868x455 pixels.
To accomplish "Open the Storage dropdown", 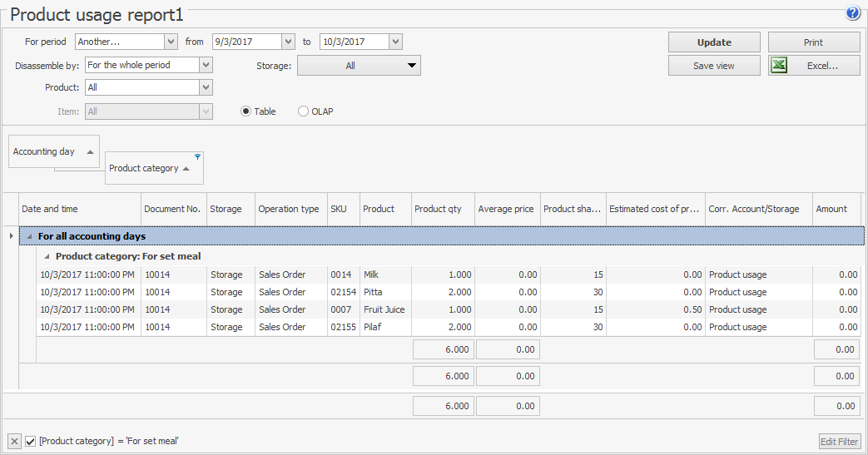I will 411,66.
